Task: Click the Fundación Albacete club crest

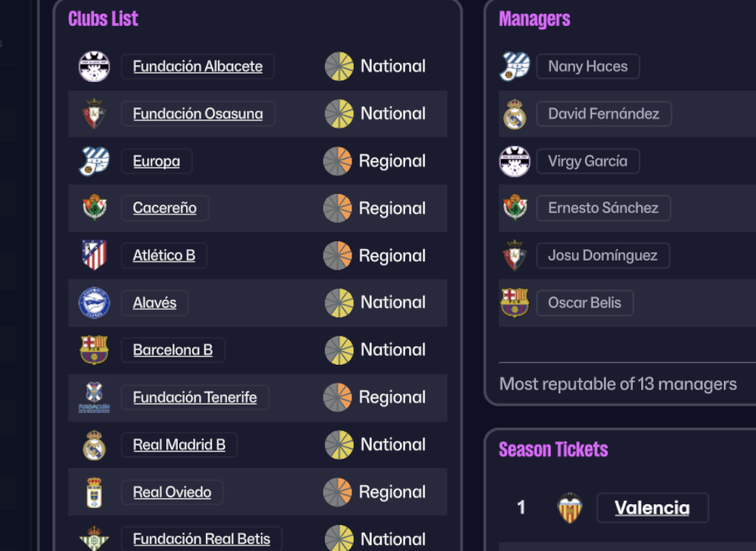Action: pos(94,67)
